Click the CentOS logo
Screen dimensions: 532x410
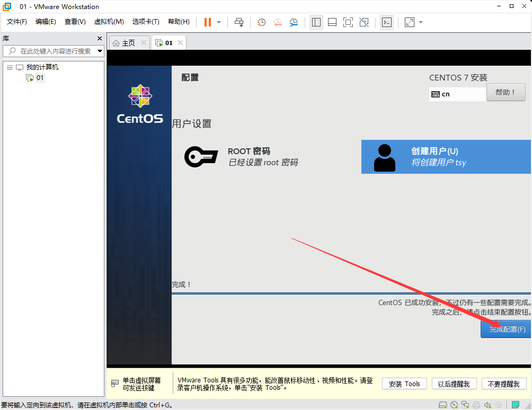pos(140,104)
